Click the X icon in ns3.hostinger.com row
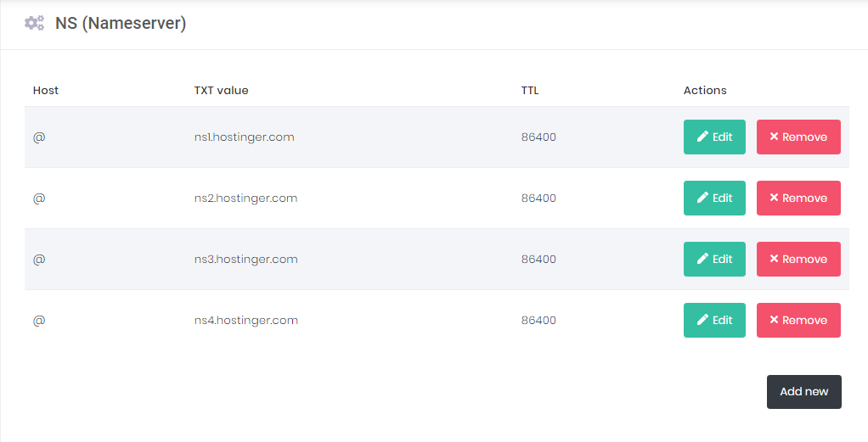 (x=774, y=259)
